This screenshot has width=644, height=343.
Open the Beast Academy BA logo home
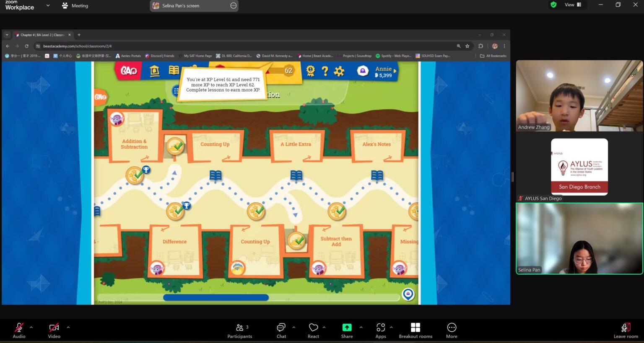pyautogui.click(x=129, y=71)
